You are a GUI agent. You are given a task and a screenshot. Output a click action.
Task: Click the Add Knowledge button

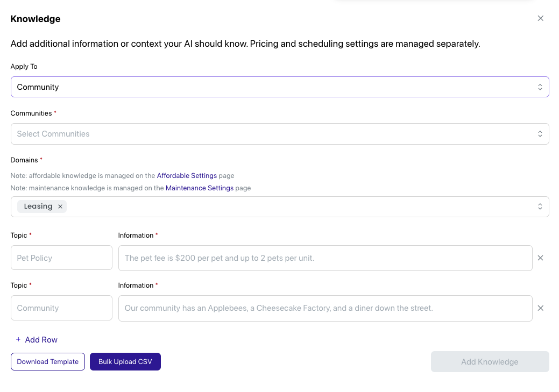coord(490,362)
